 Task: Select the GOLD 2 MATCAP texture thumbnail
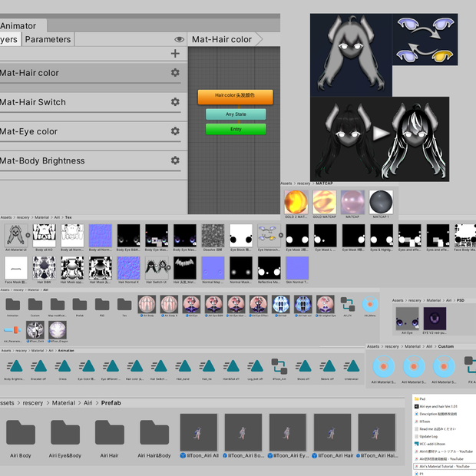[296, 202]
